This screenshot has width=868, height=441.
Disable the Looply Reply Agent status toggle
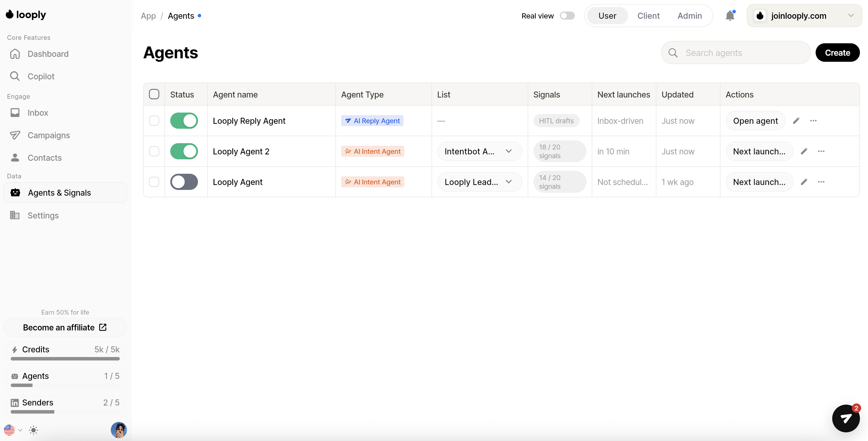184,121
